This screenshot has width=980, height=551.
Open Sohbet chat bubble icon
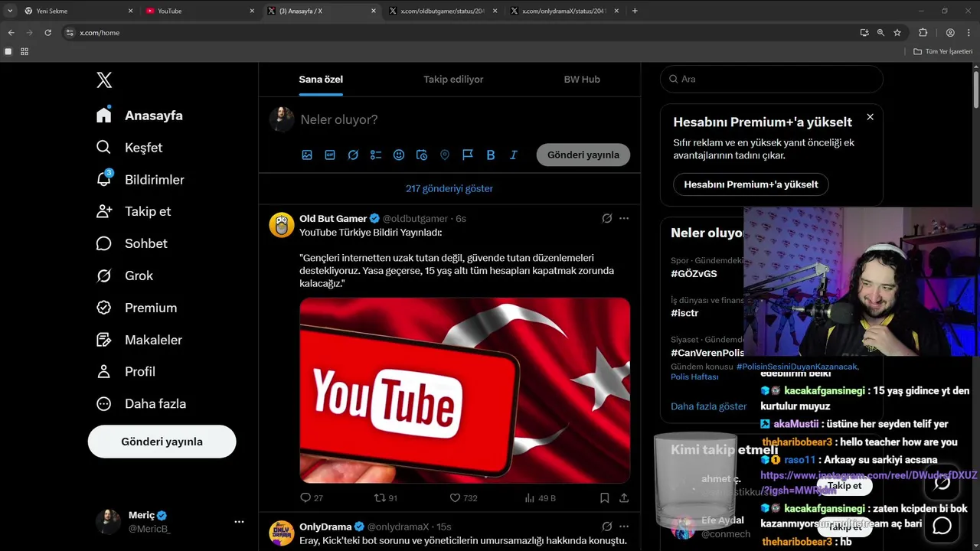tap(104, 243)
